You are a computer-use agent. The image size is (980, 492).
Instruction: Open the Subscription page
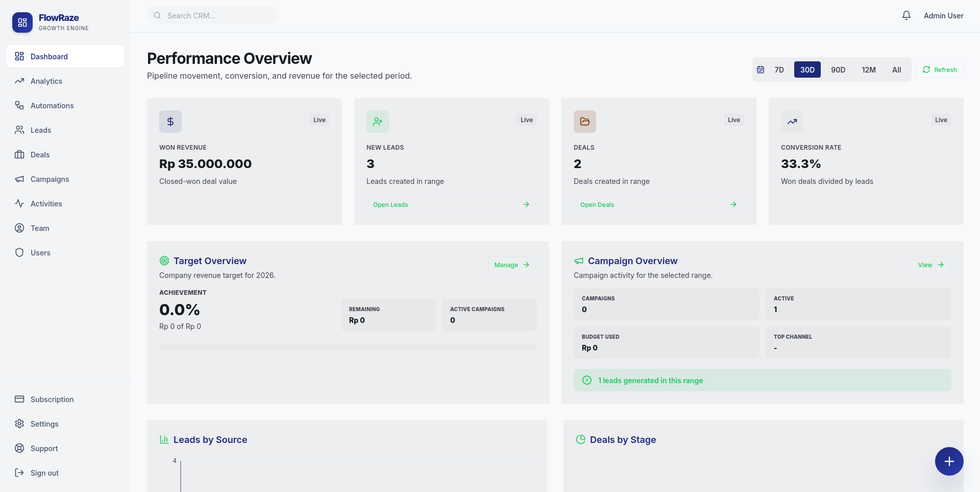coord(65,399)
